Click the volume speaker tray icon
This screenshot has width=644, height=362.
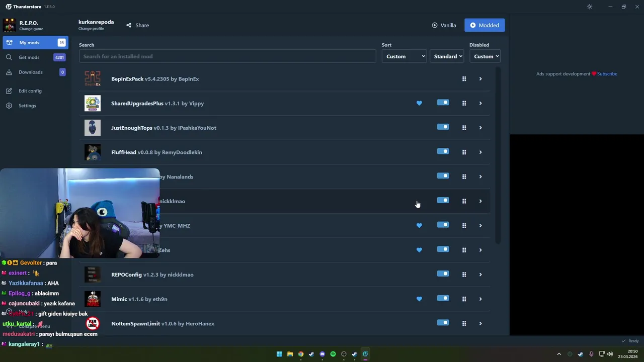tap(610, 354)
